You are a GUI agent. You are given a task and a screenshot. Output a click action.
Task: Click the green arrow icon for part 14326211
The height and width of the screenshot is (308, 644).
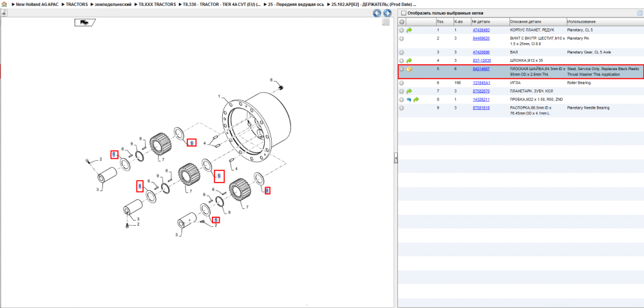pyautogui.click(x=416, y=100)
